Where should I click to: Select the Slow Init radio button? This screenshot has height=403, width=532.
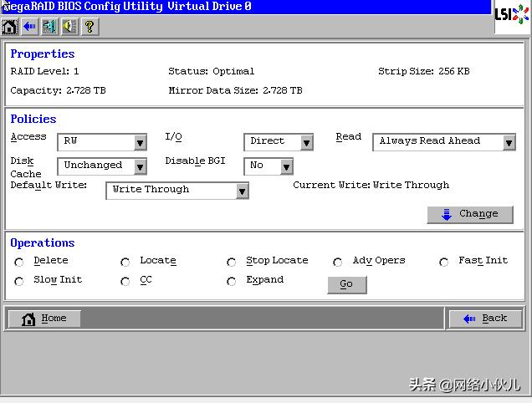19,281
